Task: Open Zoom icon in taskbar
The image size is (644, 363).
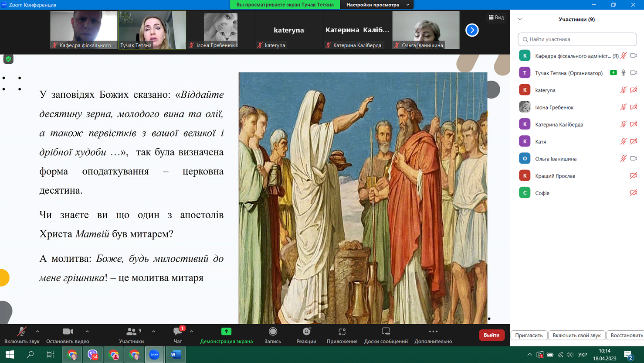Action: point(155,355)
